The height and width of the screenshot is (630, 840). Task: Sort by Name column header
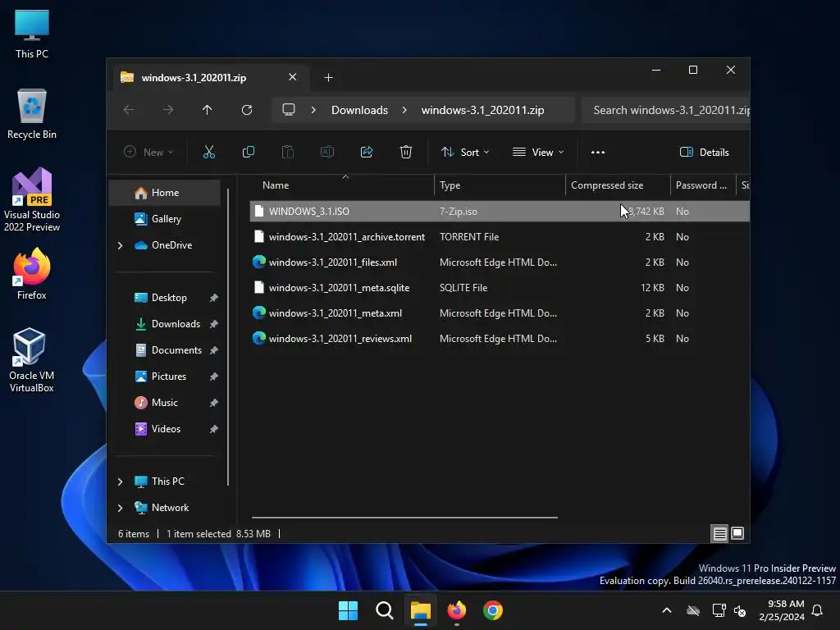(343, 185)
